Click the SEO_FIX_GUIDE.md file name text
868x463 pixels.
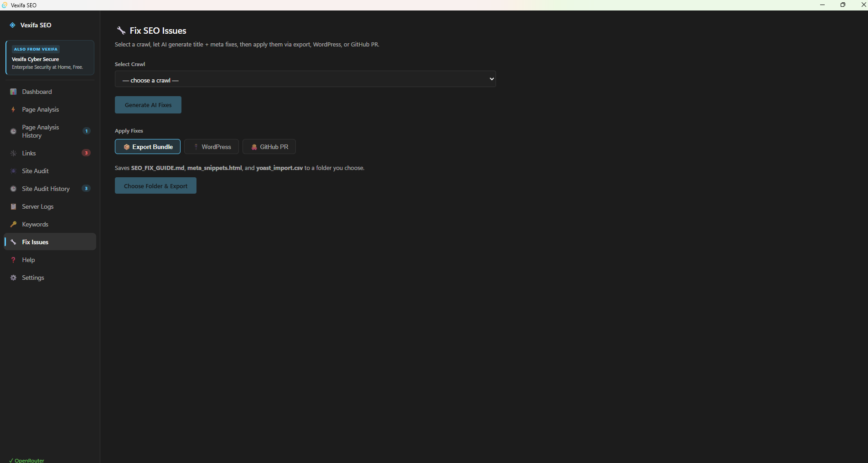coord(158,168)
